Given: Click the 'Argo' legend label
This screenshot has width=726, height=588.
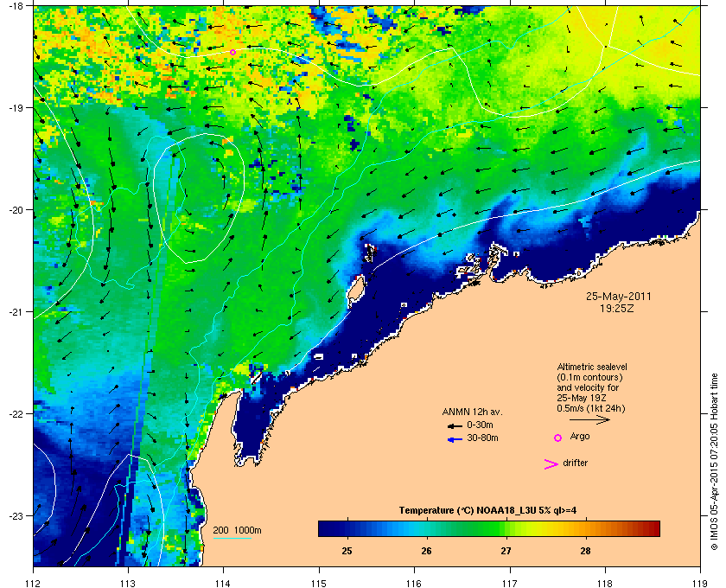Looking at the screenshot, I should click(x=580, y=437).
